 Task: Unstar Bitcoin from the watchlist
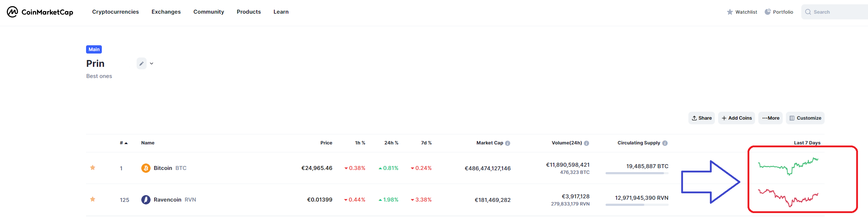pyautogui.click(x=93, y=167)
